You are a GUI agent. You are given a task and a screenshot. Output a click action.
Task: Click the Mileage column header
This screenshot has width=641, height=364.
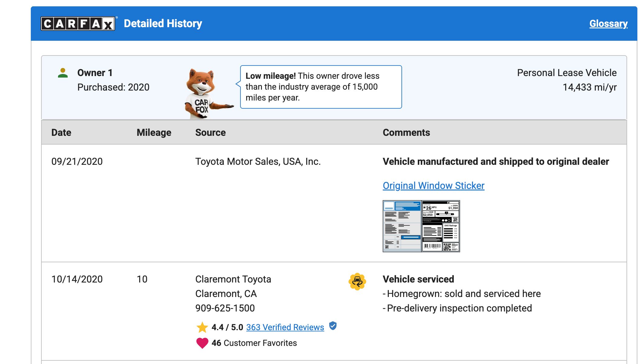click(154, 133)
